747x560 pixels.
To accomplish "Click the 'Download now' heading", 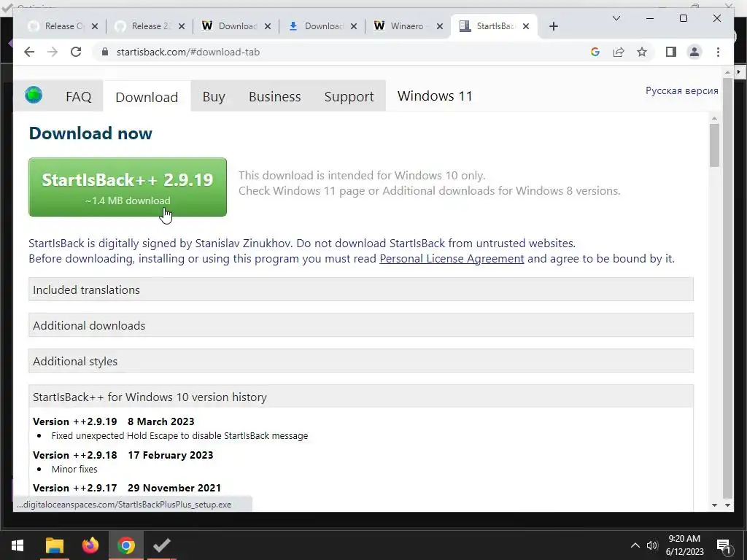I will [90, 133].
